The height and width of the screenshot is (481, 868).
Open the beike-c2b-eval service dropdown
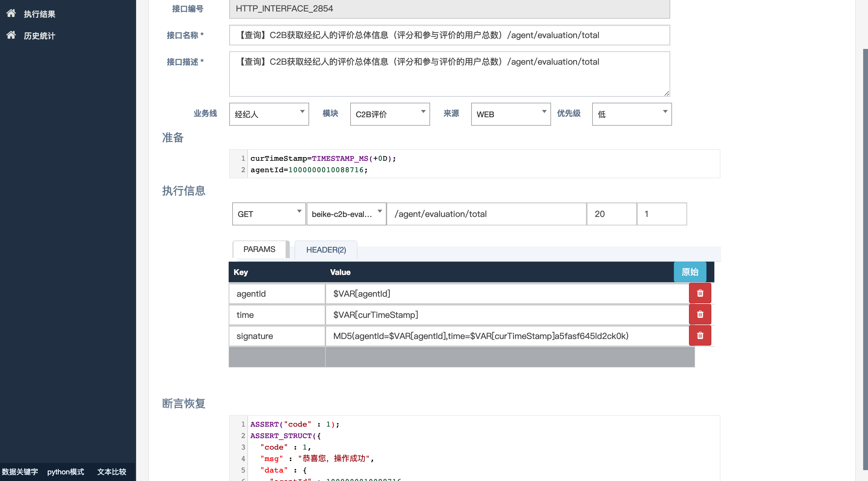tap(346, 214)
